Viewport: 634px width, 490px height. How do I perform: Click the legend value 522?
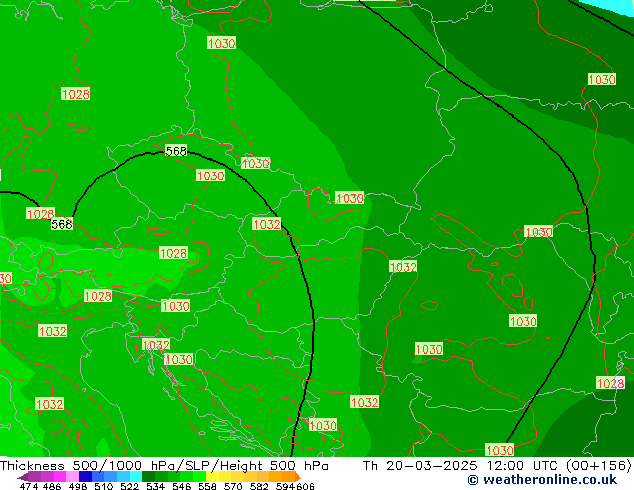129,486
